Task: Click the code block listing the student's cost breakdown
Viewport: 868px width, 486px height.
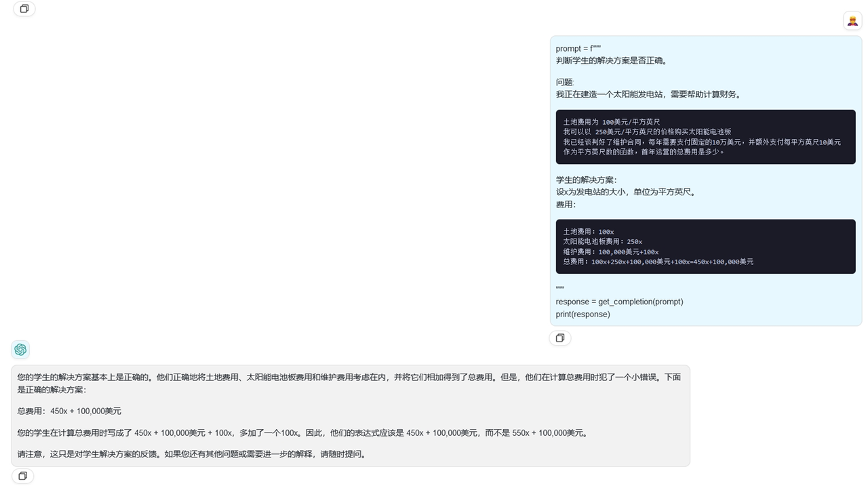Action: pyautogui.click(x=705, y=246)
